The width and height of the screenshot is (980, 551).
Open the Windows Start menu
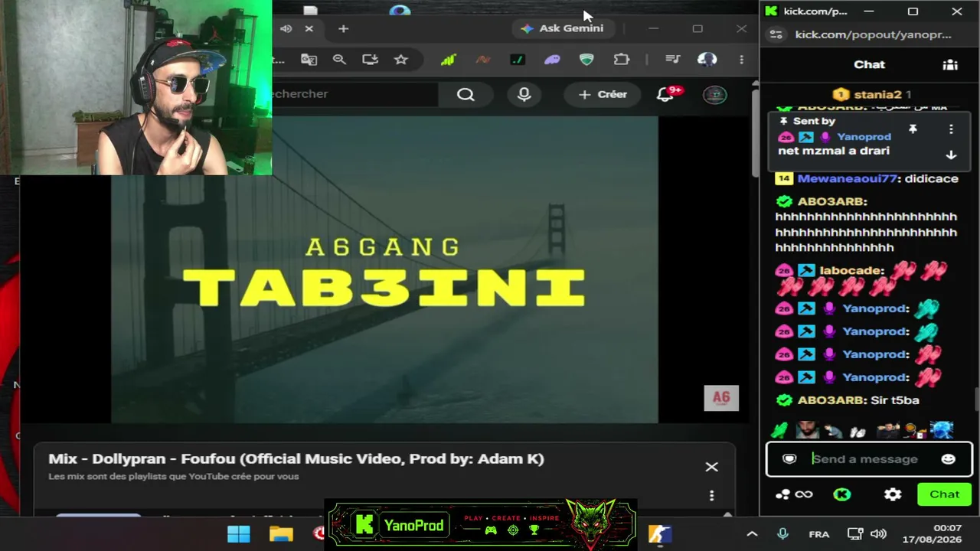tap(239, 533)
